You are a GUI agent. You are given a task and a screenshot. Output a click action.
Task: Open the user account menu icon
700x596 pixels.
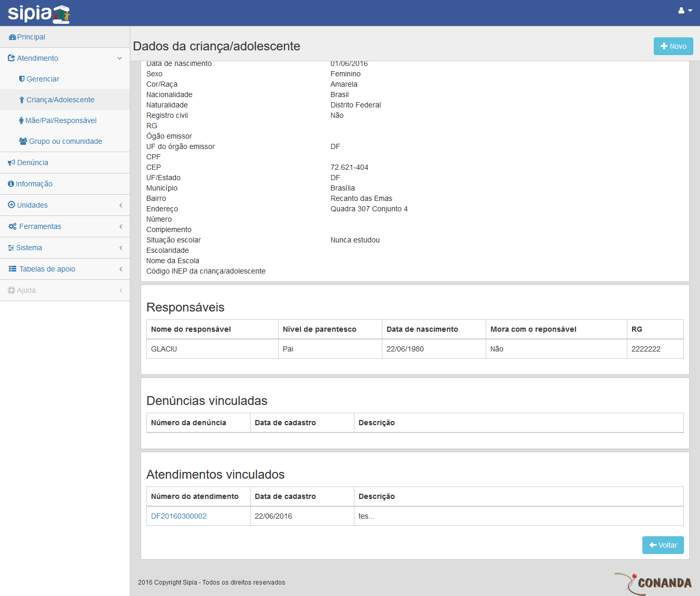point(681,10)
